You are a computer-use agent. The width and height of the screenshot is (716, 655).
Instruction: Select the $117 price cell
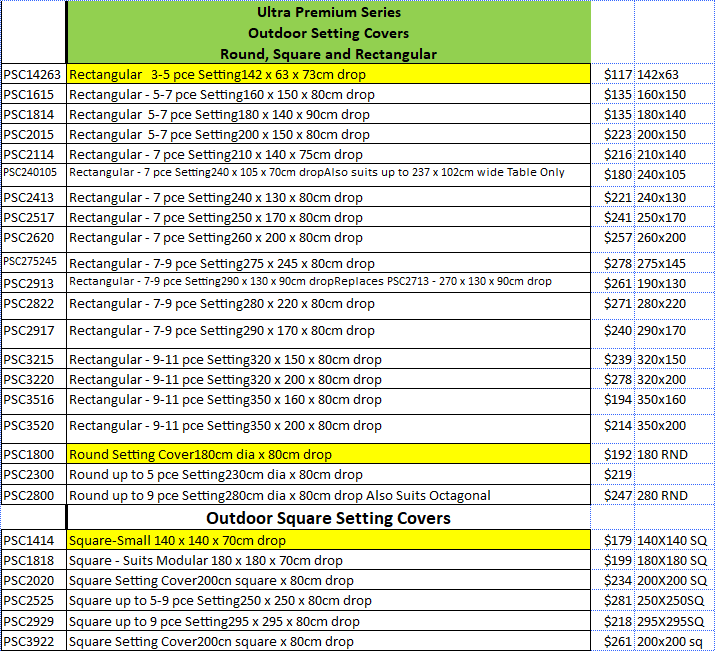[613, 74]
